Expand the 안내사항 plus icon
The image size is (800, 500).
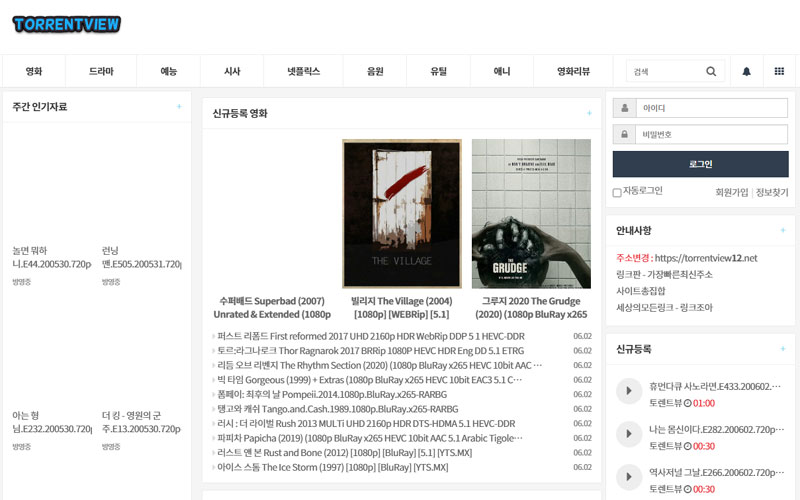pyautogui.click(x=783, y=230)
